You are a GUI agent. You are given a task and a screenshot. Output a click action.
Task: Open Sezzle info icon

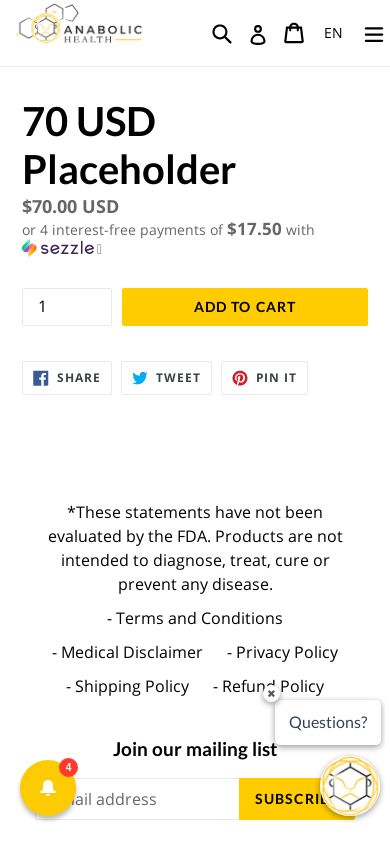pyautogui.click(x=99, y=249)
